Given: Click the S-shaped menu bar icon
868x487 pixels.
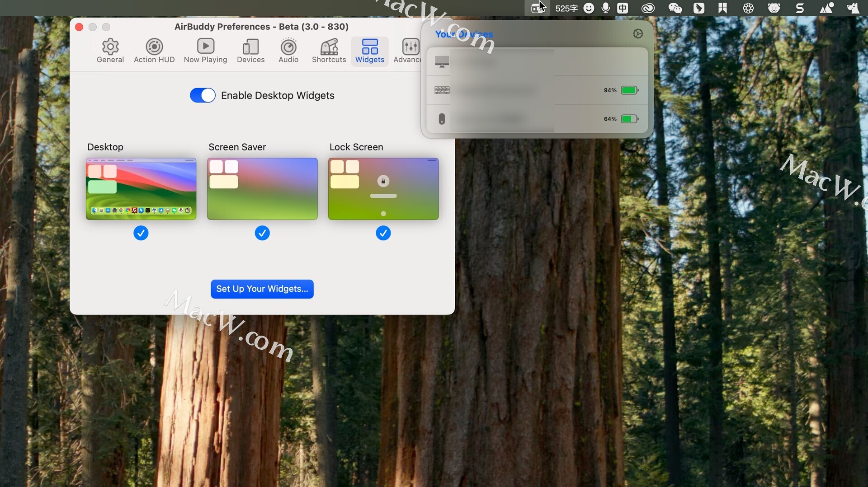Looking at the screenshot, I should pyautogui.click(x=800, y=8).
